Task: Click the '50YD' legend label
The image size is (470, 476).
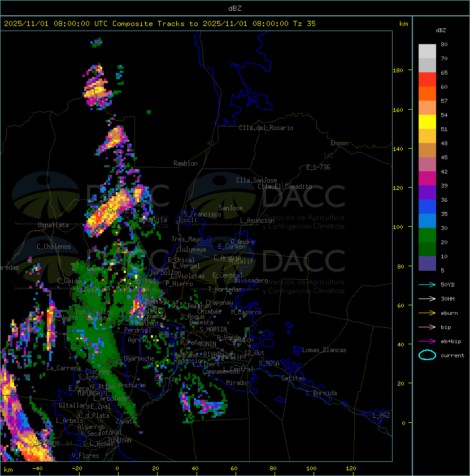Action: point(447,285)
